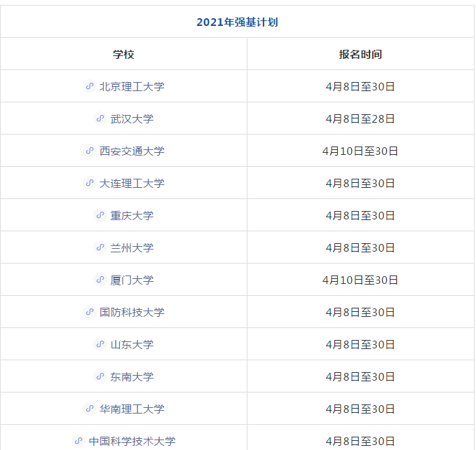Click link icon beside 东南大学
The image size is (476, 450).
pyautogui.click(x=100, y=376)
